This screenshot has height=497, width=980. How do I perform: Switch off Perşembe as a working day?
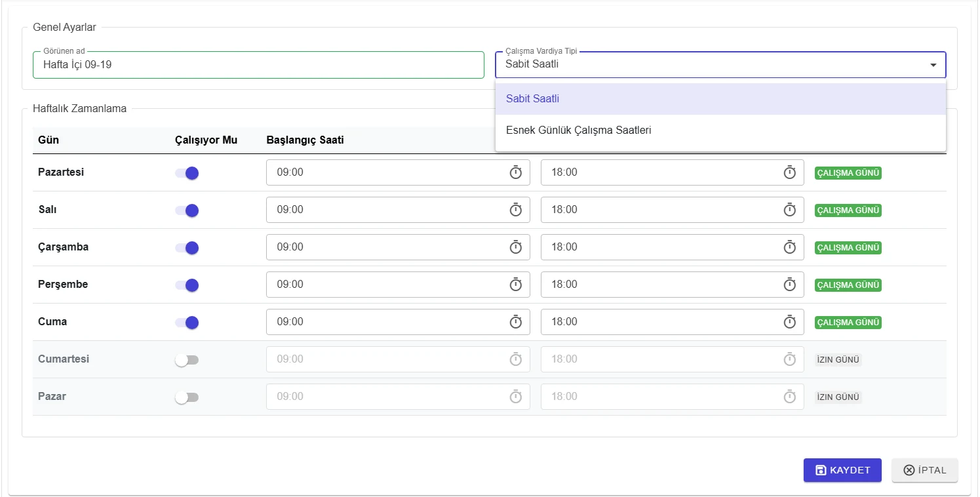[x=187, y=285]
